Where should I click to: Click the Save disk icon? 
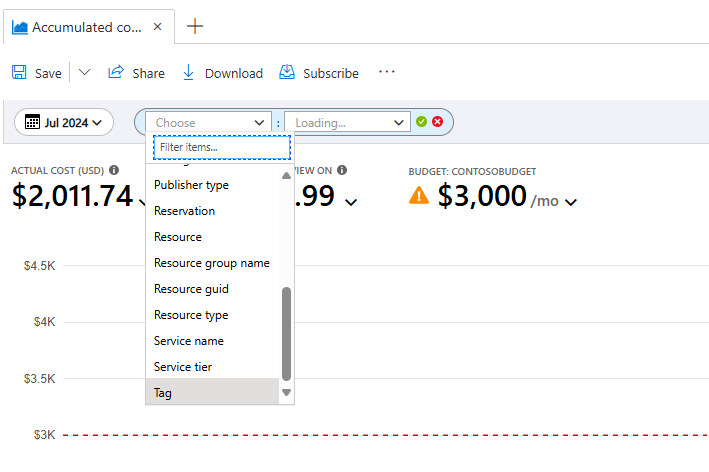(19, 73)
